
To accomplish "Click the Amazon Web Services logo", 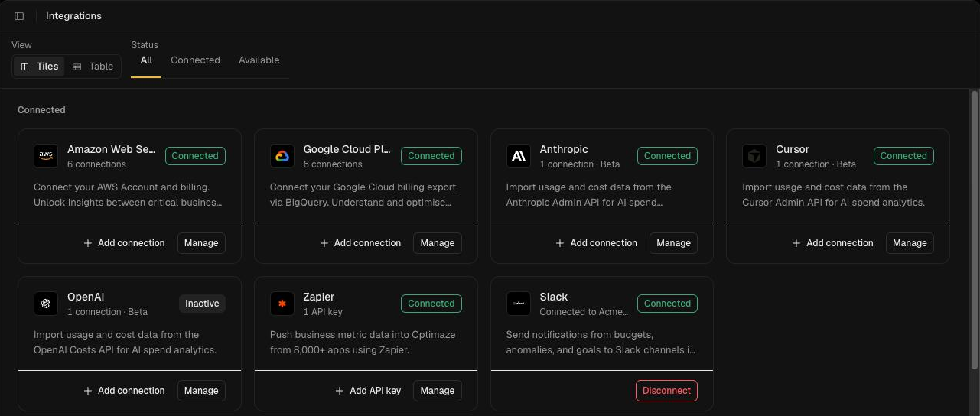I will (46, 156).
